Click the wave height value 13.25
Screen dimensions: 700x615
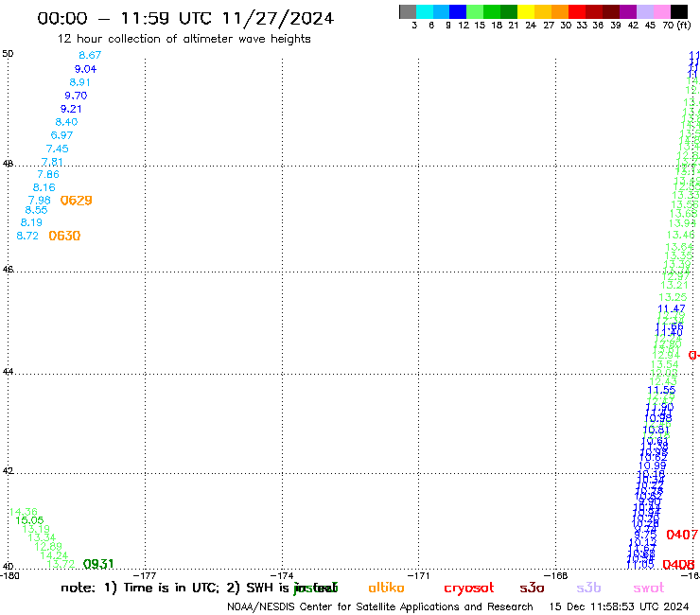click(673, 297)
